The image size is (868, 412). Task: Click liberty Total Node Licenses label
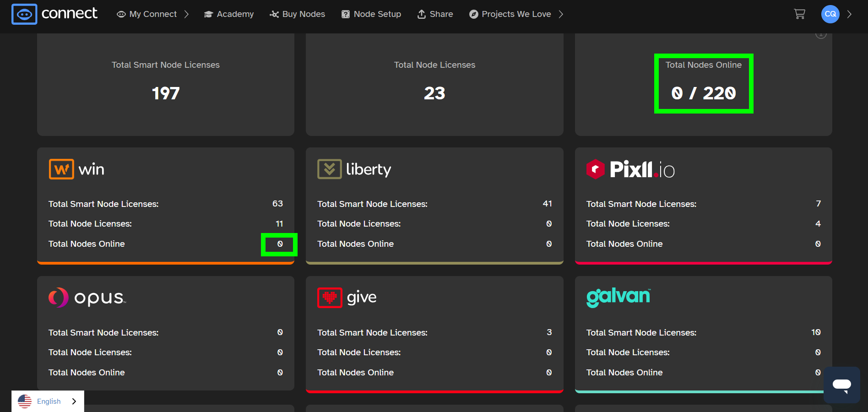click(359, 224)
